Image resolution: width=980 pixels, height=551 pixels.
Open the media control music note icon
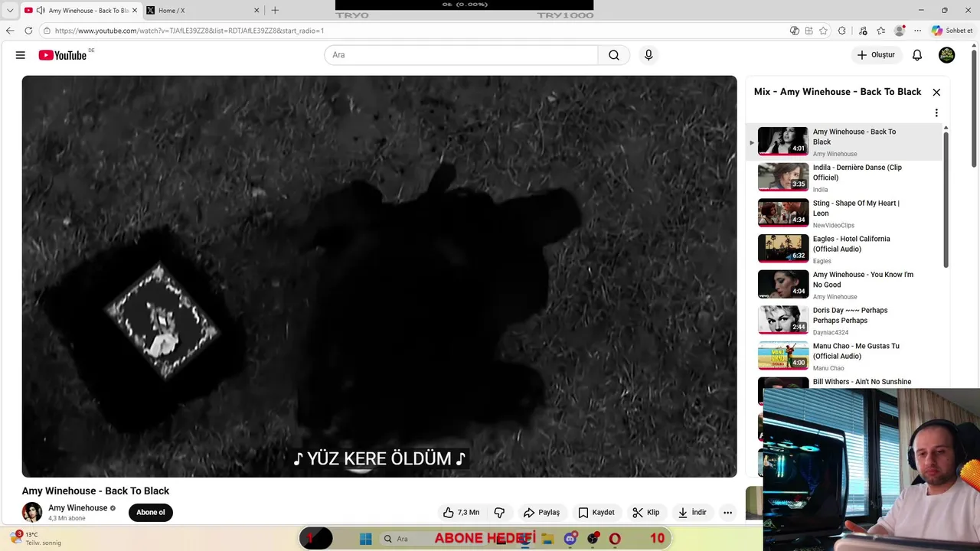point(863,31)
